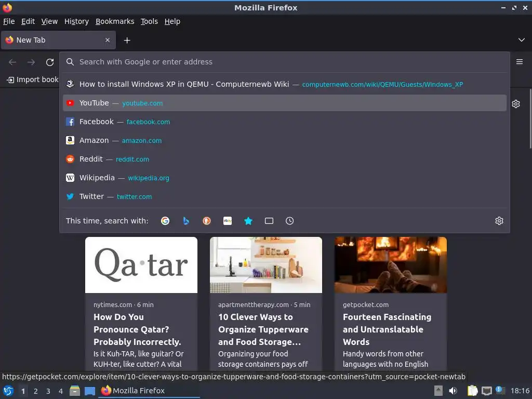This screenshot has width=532, height=399.
Task: Open the fireplace article thumbnail
Action: coord(391,265)
